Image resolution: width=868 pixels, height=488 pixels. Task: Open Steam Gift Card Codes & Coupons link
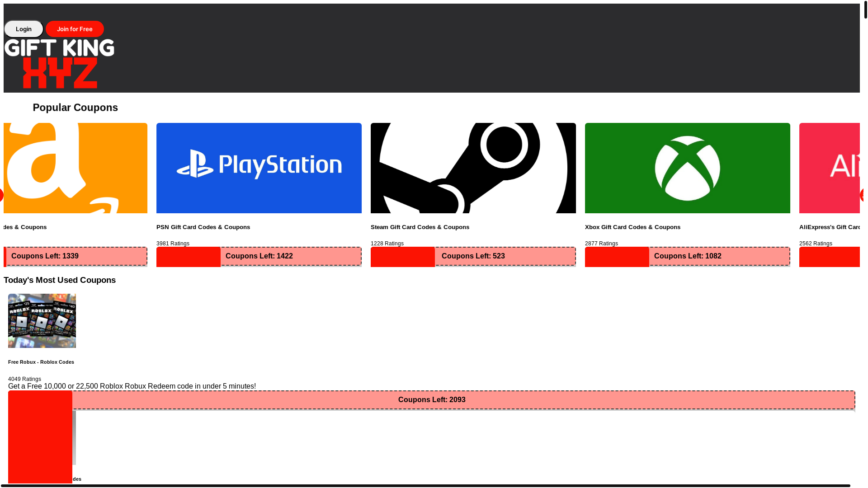[x=420, y=227]
